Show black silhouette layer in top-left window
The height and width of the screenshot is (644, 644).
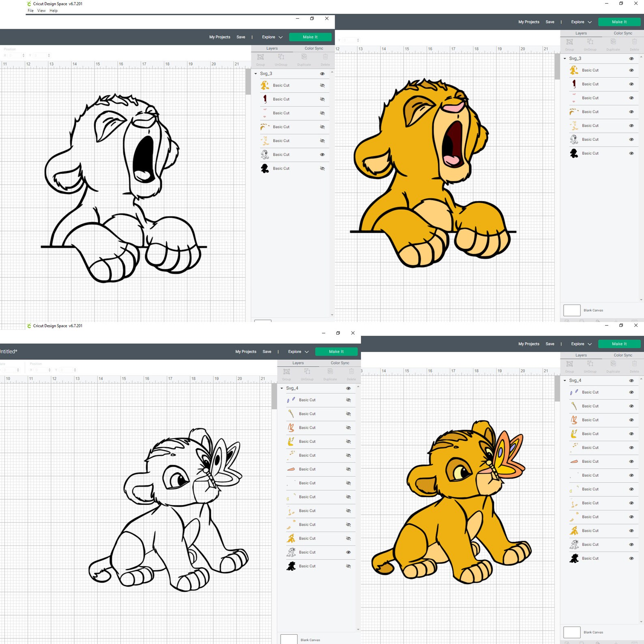pyautogui.click(x=322, y=168)
